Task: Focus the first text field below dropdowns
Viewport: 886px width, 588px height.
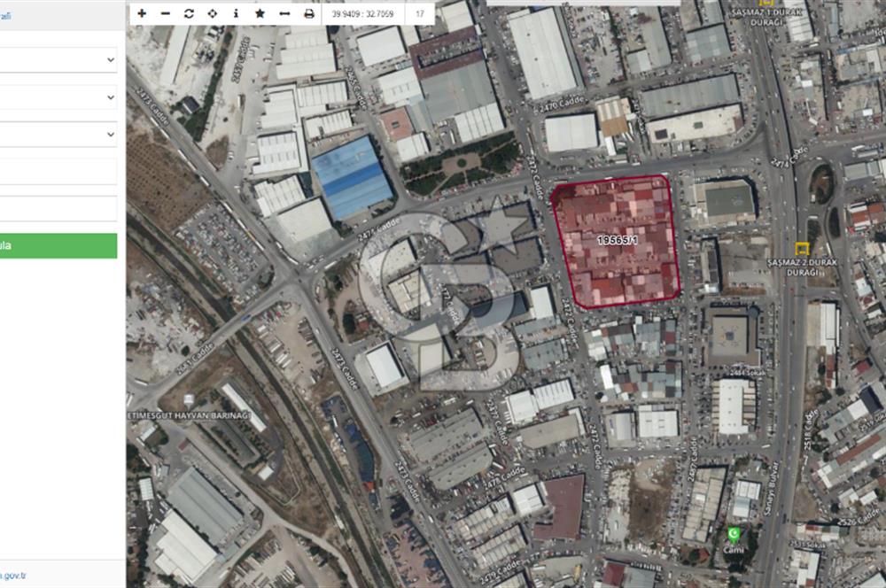Action: tap(58, 172)
